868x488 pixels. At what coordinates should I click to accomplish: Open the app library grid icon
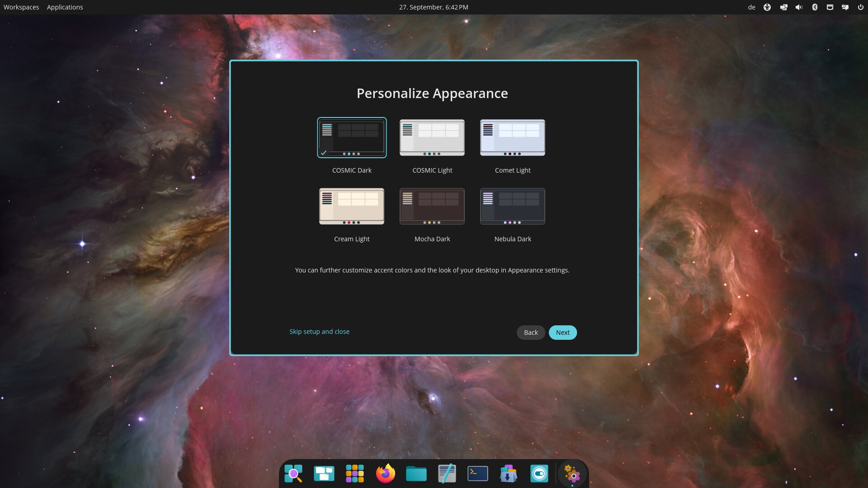355,474
